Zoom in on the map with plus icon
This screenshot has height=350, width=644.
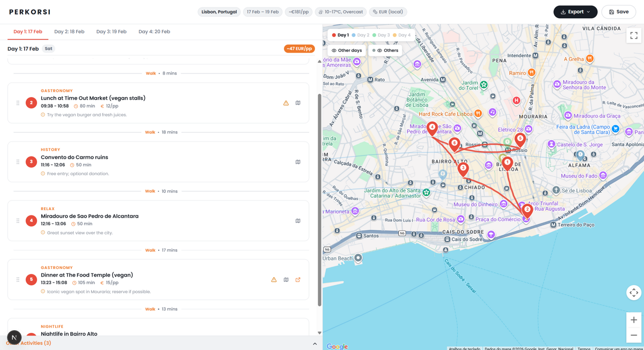(634, 320)
